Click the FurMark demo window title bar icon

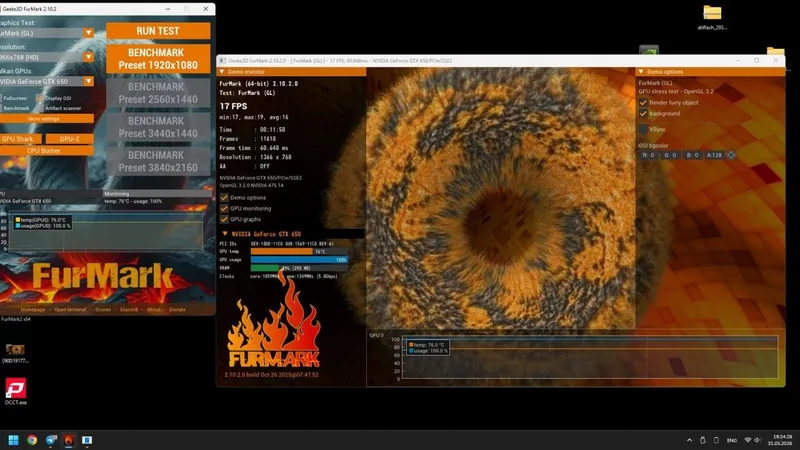tap(223, 61)
